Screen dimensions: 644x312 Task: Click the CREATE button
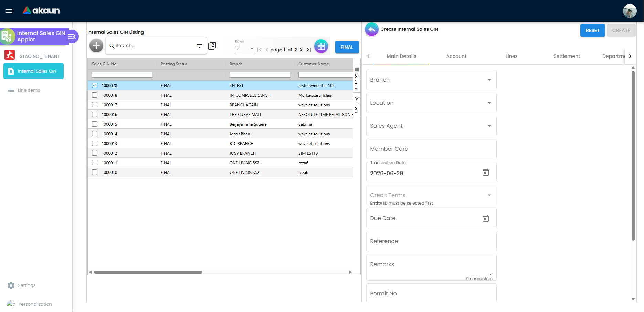(x=621, y=30)
